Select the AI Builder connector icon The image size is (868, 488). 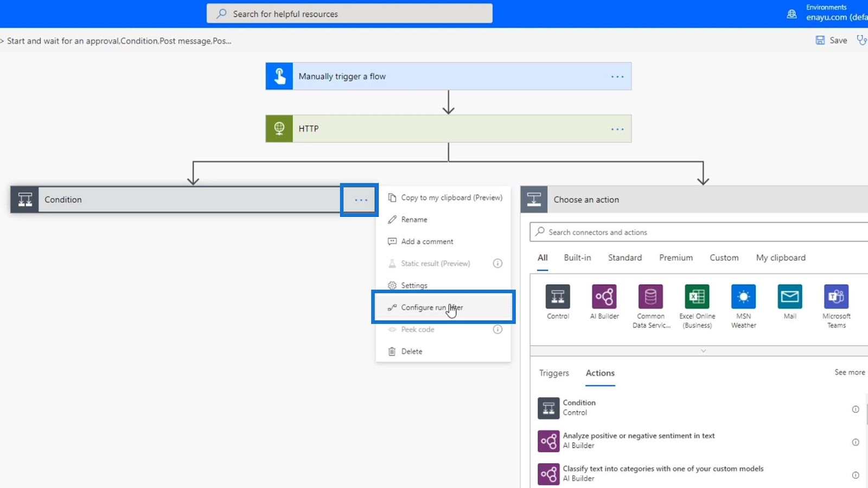pos(604,297)
